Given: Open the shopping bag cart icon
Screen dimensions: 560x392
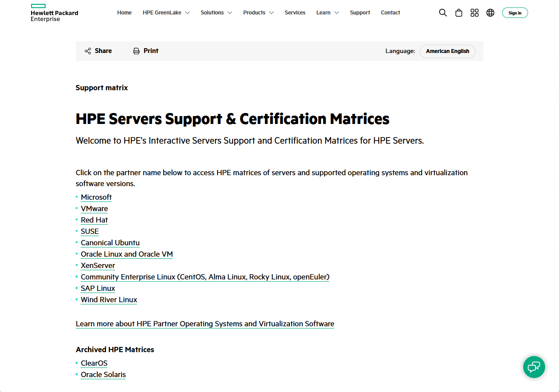Looking at the screenshot, I should [458, 13].
